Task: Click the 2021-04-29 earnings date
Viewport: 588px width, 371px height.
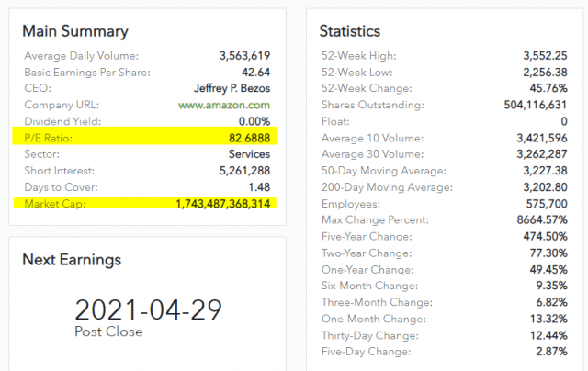Action: [x=148, y=309]
